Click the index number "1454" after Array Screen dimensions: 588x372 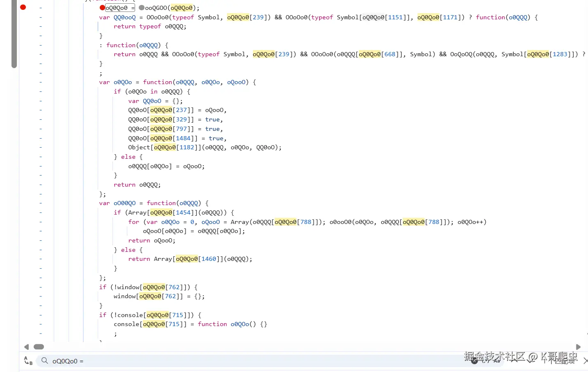pyautogui.click(x=183, y=212)
